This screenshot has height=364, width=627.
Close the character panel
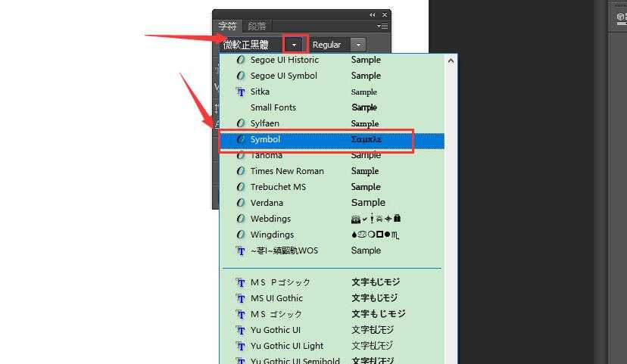point(385,14)
